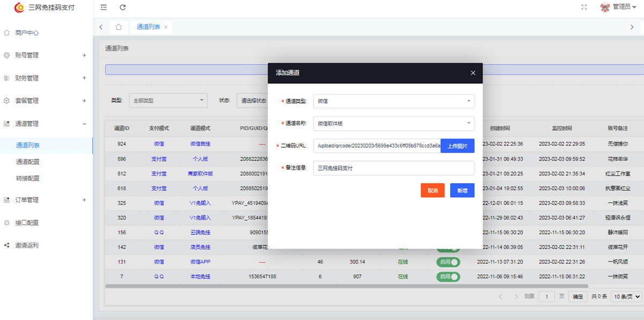This screenshot has height=320, width=644.
Task: Open the 10条/页 page size dropdown
Action: coord(627,296)
